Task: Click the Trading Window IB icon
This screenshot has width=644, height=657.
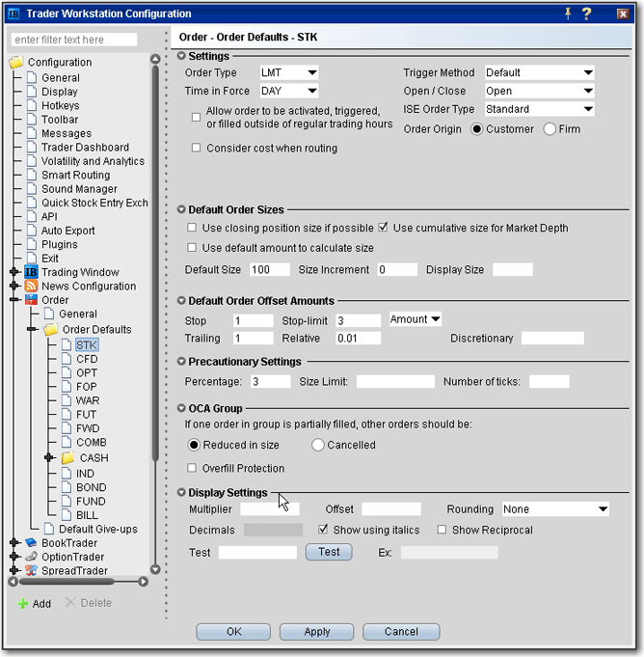Action: click(31, 272)
